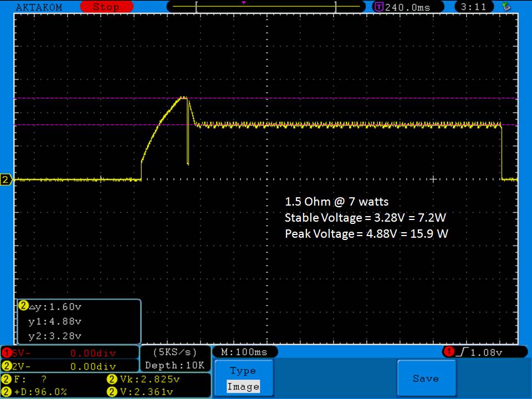The width and height of the screenshot is (532, 399).
Task: Click the channel 2 ground marker
Action: 7,180
